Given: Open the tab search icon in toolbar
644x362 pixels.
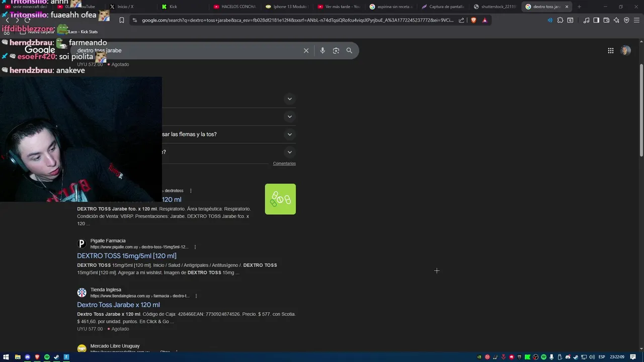Looking at the screenshot, I should pyautogui.click(x=570, y=20).
